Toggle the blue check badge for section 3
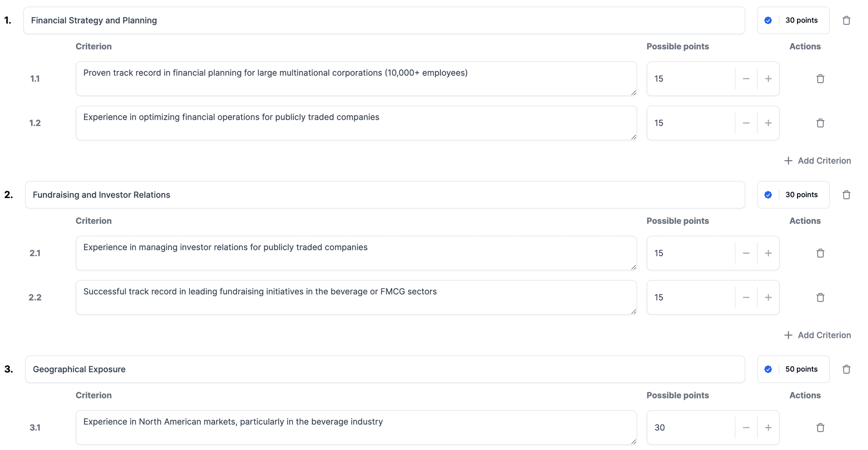This screenshot has width=868, height=450. point(768,369)
